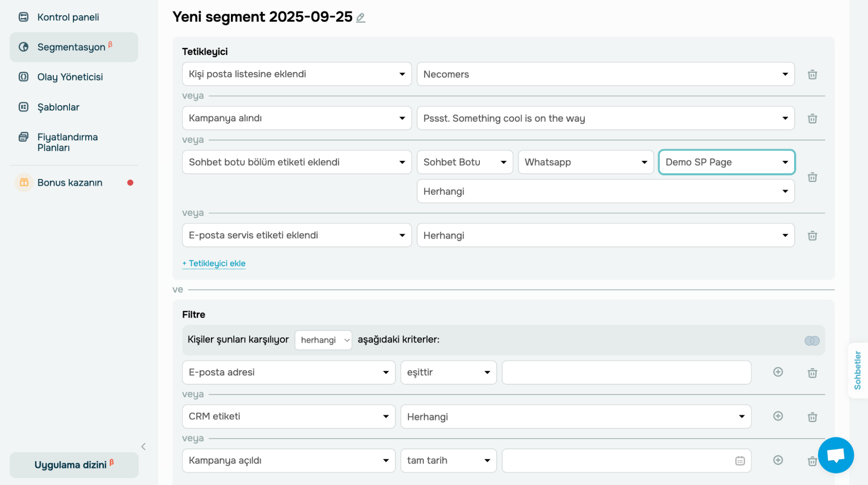Viewport: 868px width, 485px height.
Task: Toggle the filter criteria grouping switch
Action: point(812,341)
